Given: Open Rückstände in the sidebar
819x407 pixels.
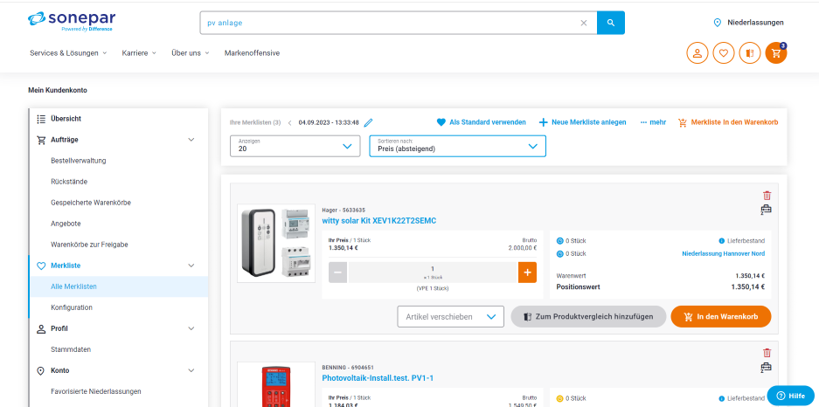Looking at the screenshot, I should click(x=69, y=181).
